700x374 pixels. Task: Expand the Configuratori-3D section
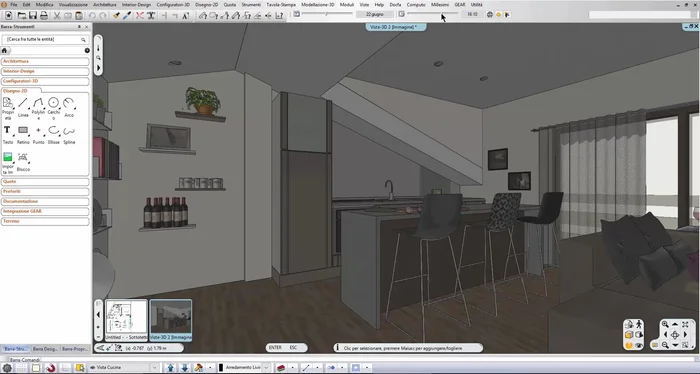point(45,81)
